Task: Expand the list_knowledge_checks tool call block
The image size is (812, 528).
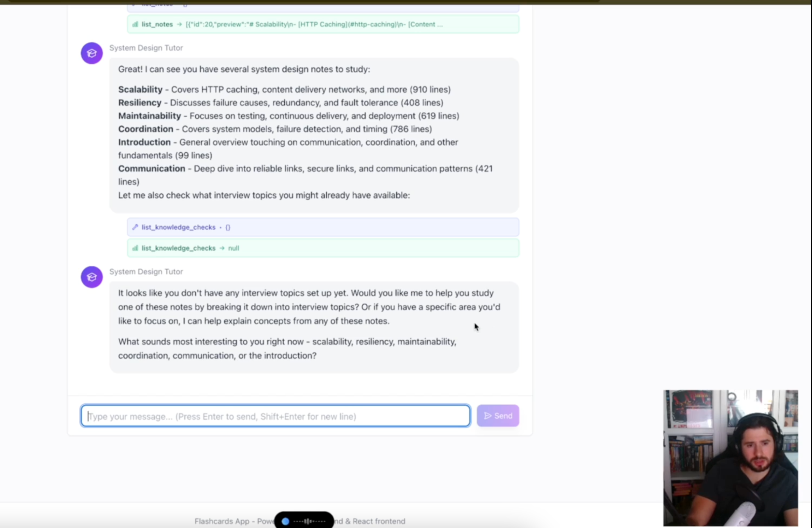Action: (x=323, y=227)
